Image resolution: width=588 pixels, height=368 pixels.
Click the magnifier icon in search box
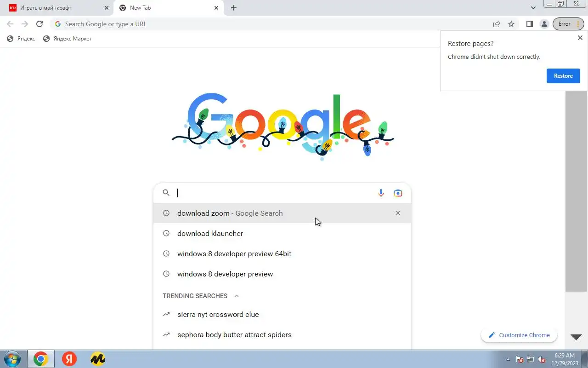(x=166, y=193)
